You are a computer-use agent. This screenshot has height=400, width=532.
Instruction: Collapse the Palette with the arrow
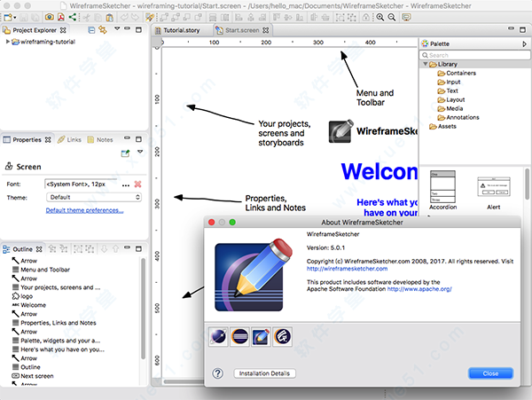pos(524,43)
